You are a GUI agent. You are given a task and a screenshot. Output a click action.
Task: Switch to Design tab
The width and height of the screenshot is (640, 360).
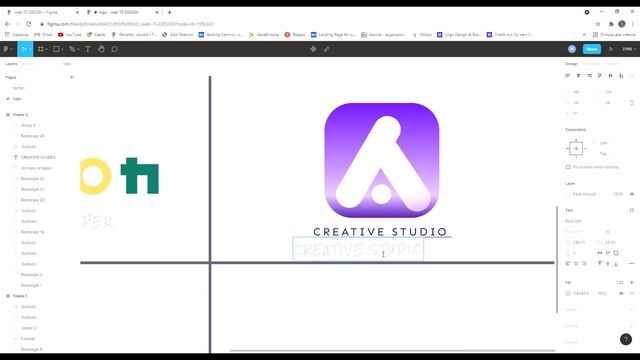571,64
